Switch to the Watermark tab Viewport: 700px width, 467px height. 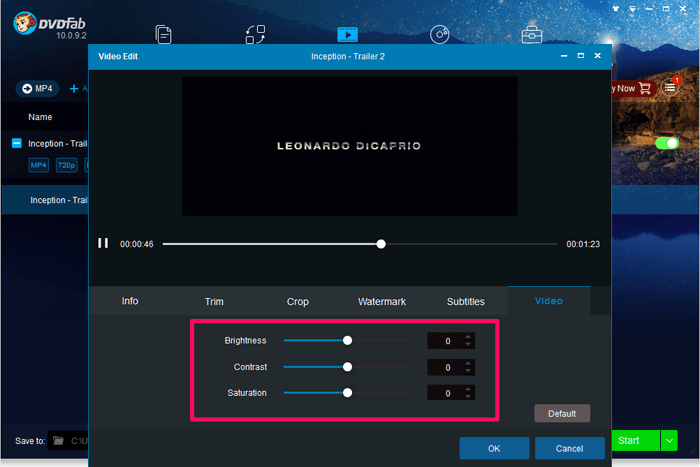point(382,302)
